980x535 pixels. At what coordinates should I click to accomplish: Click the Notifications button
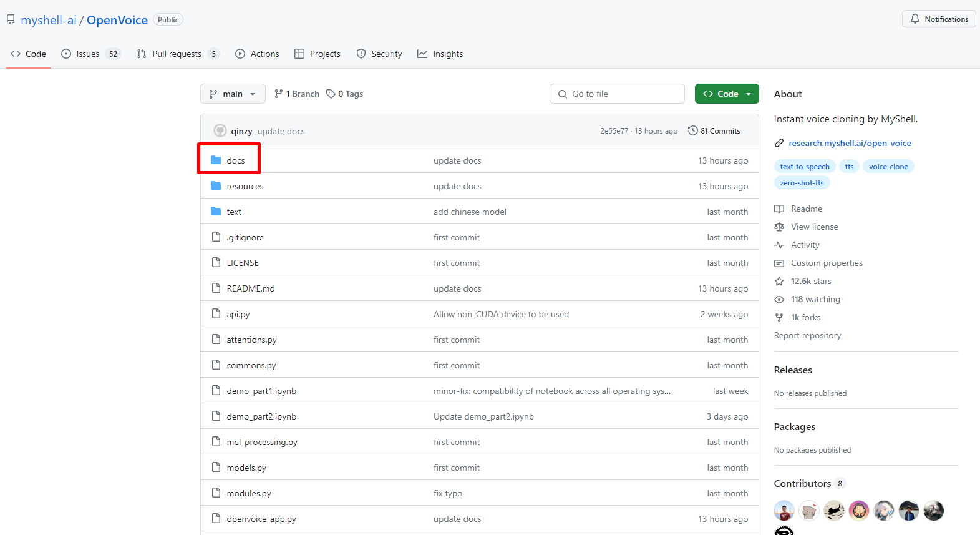pos(939,19)
